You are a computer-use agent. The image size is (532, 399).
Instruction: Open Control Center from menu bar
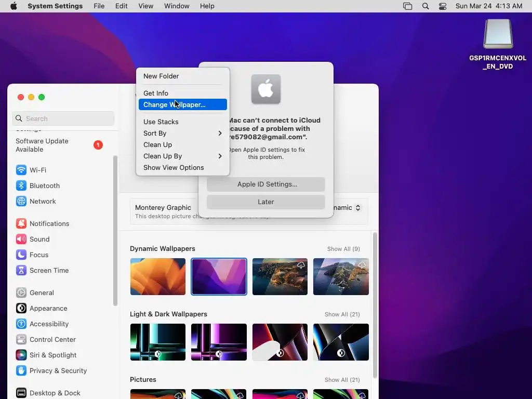coord(443,6)
